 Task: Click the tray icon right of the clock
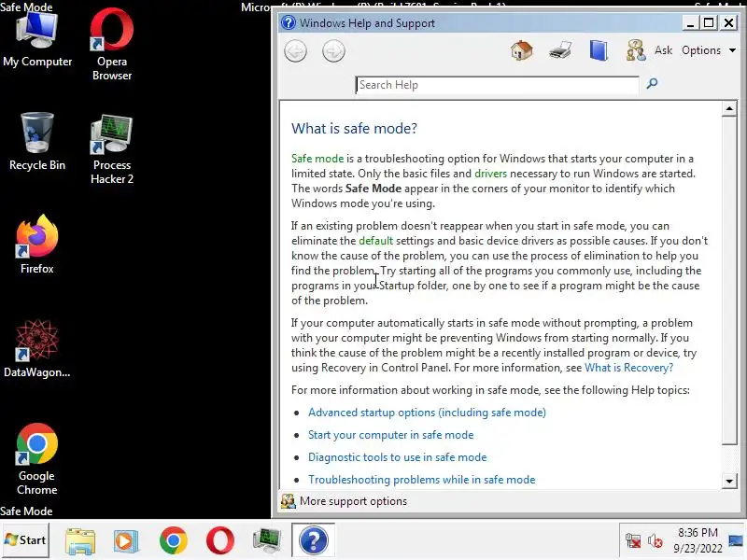(736, 540)
